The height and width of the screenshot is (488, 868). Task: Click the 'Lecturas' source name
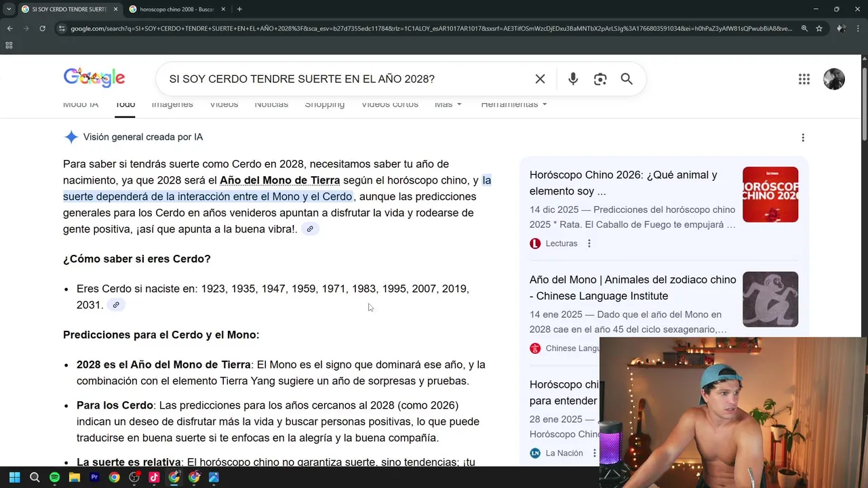click(561, 243)
